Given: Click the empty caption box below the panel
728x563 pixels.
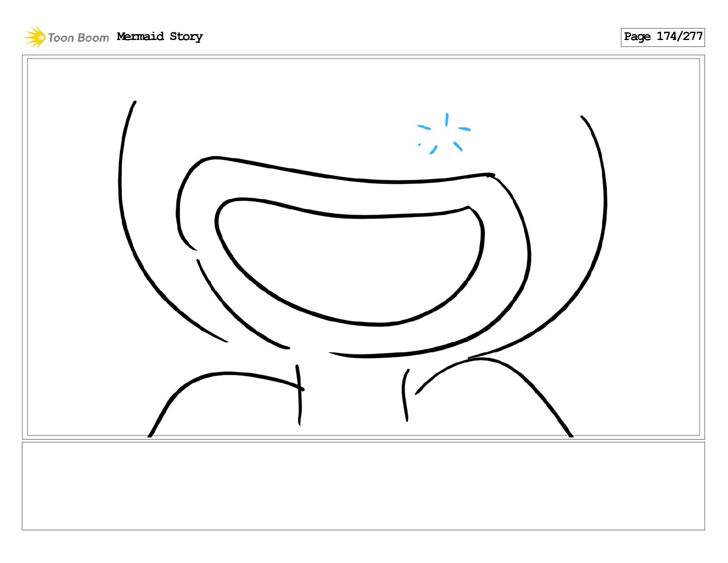Looking at the screenshot, I should (x=363, y=486).
